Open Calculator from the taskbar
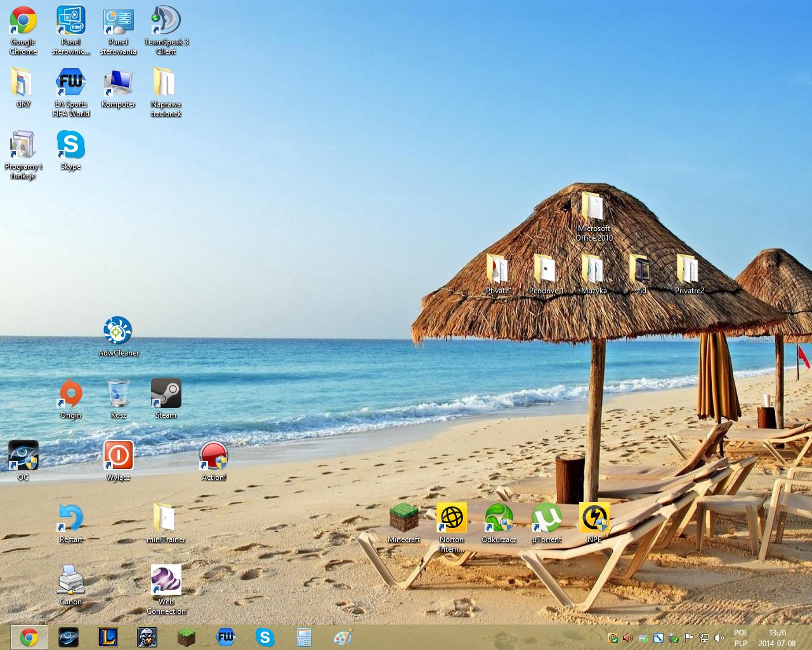The width and height of the screenshot is (812, 650). click(x=304, y=637)
